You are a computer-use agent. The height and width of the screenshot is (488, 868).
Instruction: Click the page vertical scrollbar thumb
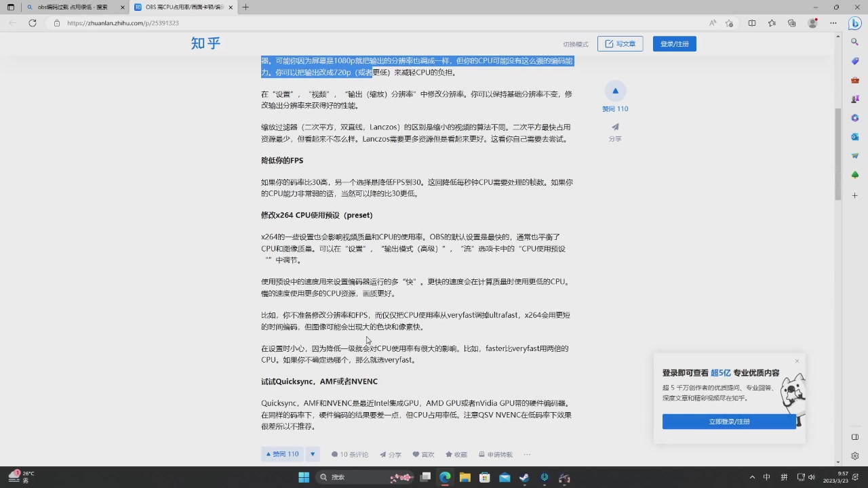(837, 154)
